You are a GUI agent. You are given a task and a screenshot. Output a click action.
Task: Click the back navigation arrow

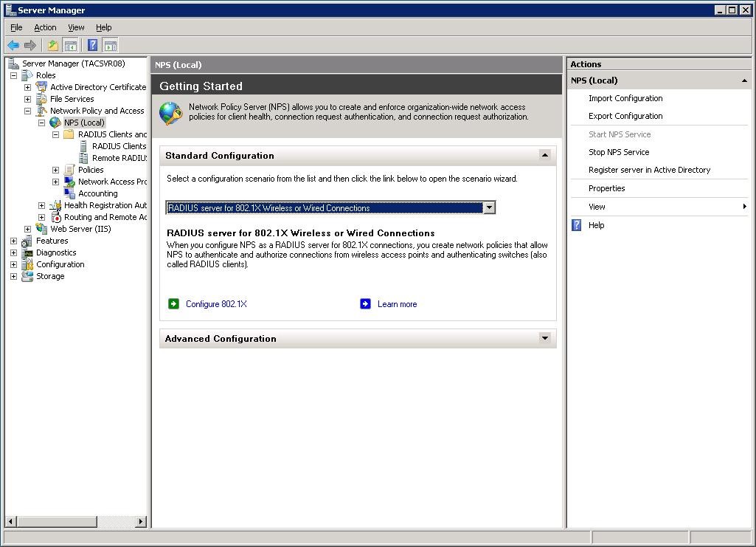[x=13, y=45]
